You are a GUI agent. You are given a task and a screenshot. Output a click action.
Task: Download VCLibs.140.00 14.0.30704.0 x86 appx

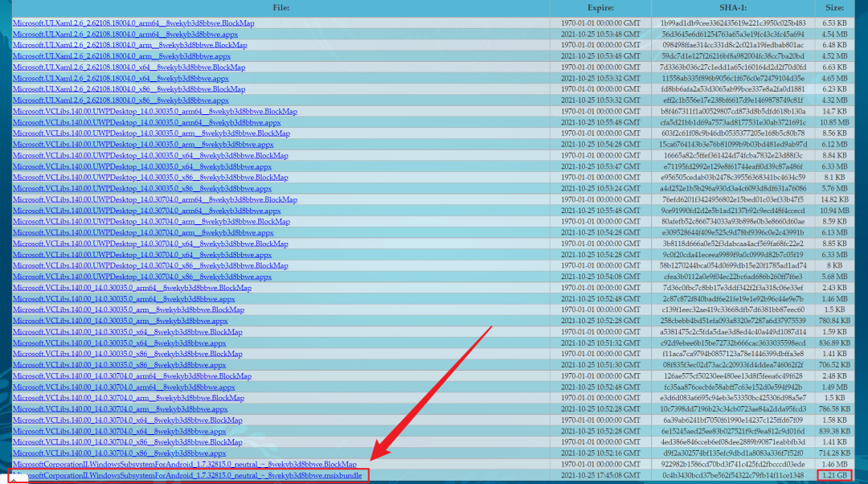tap(120, 453)
